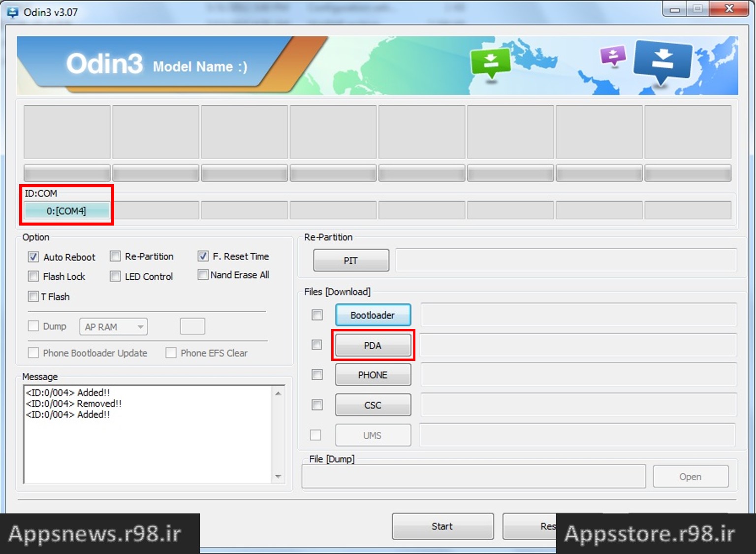Click the Start button

click(x=442, y=526)
